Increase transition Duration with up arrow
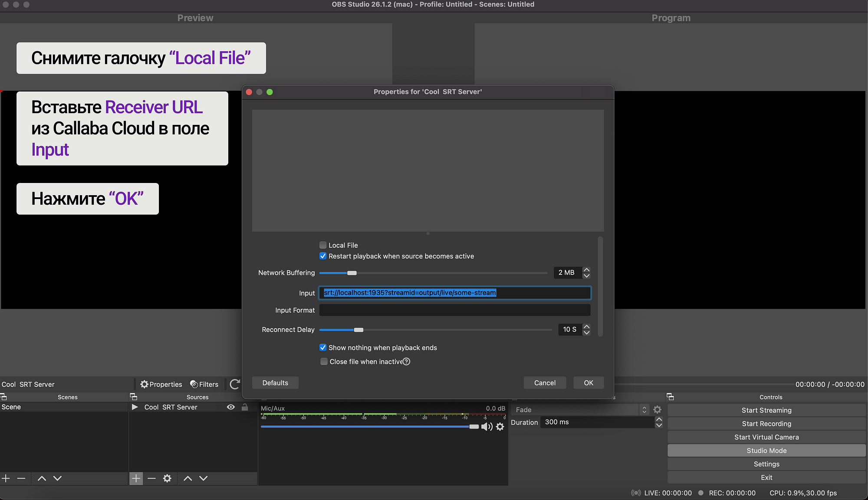The image size is (868, 500). point(659,419)
